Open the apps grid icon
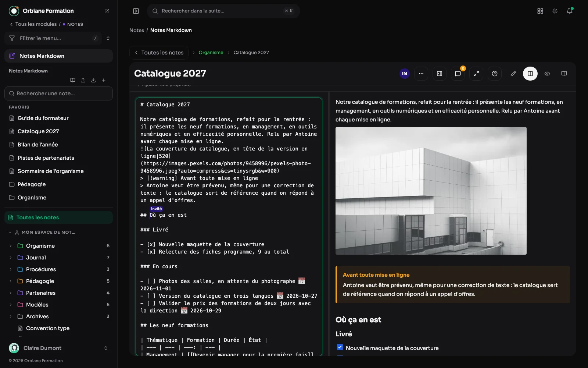Screen dimensions: 588x368 pos(540,11)
